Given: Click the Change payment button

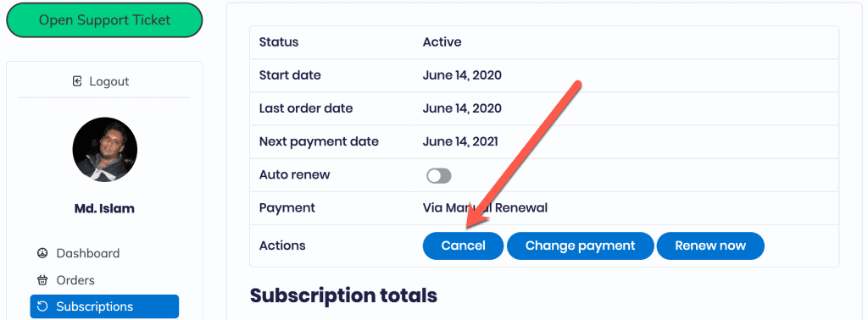Looking at the screenshot, I should tap(580, 246).
